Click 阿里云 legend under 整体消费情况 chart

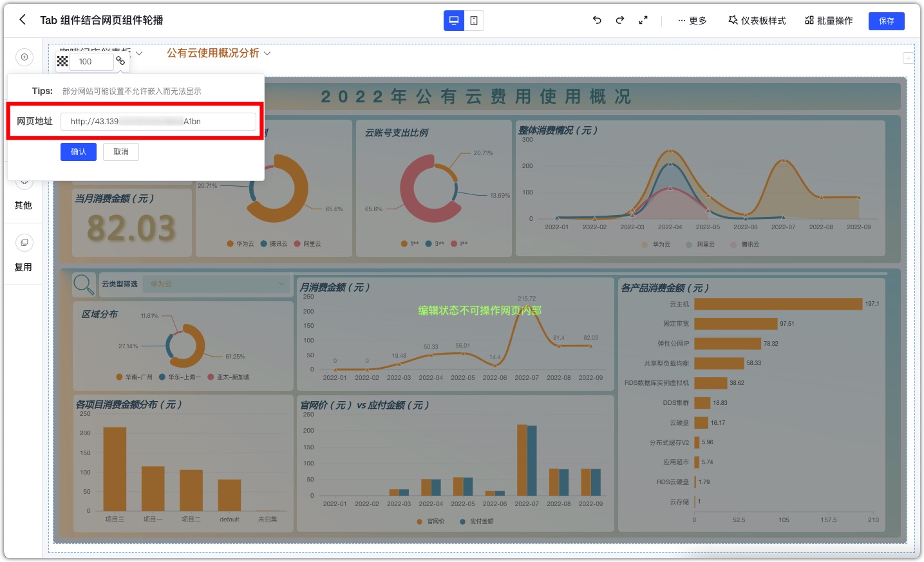701,245
